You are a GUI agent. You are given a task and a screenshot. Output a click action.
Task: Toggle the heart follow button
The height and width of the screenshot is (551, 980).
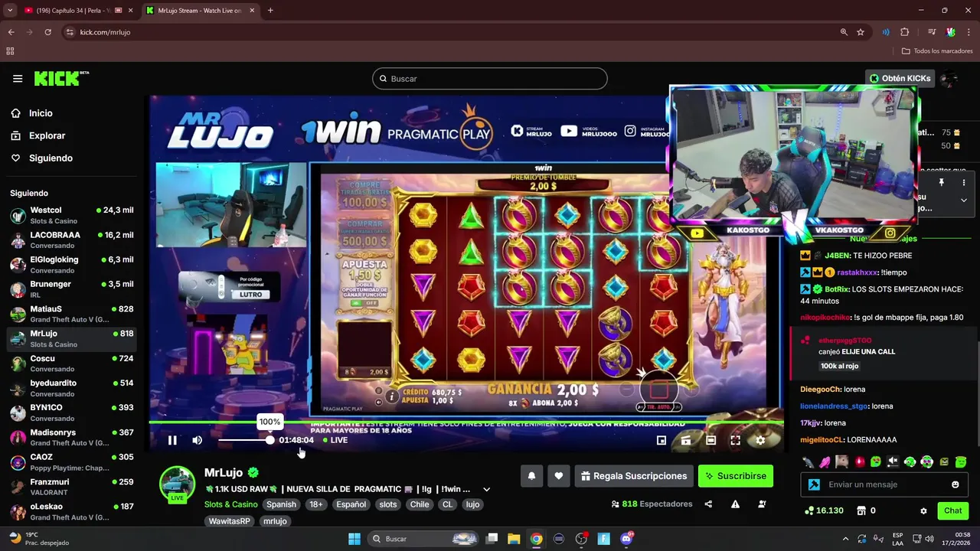point(559,476)
